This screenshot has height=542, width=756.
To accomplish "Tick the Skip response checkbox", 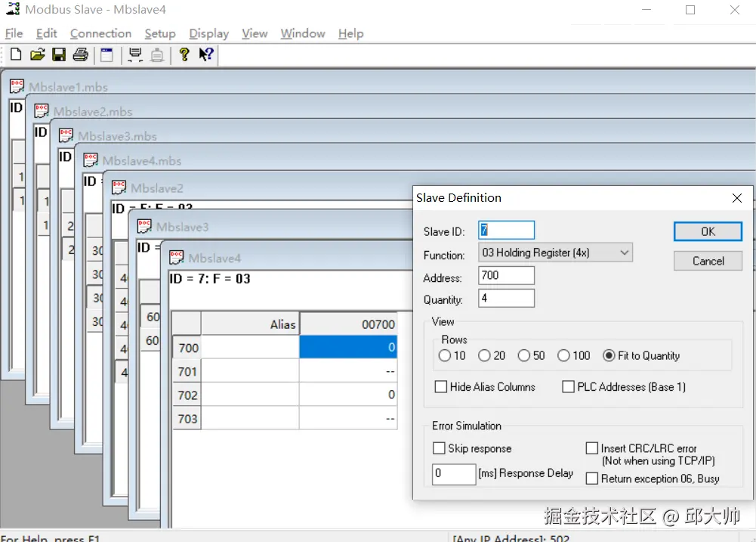I will [x=439, y=448].
